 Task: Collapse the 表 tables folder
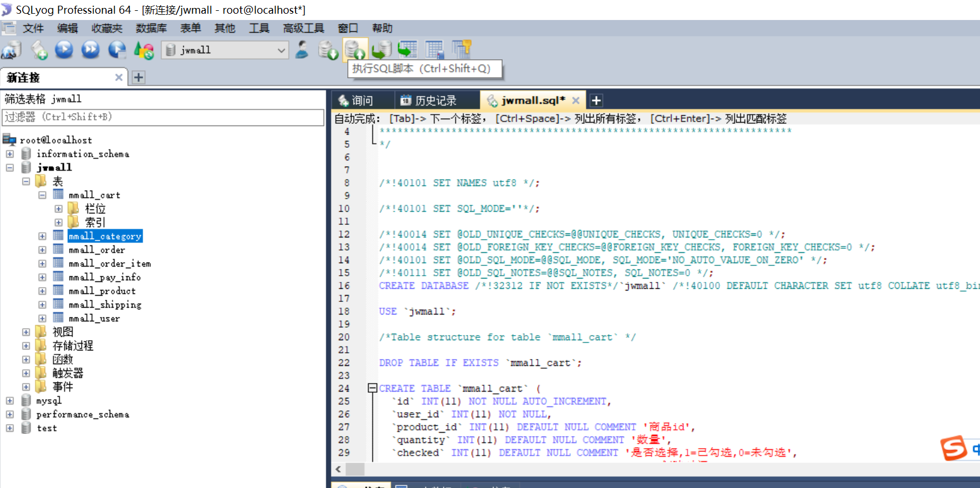click(26, 181)
